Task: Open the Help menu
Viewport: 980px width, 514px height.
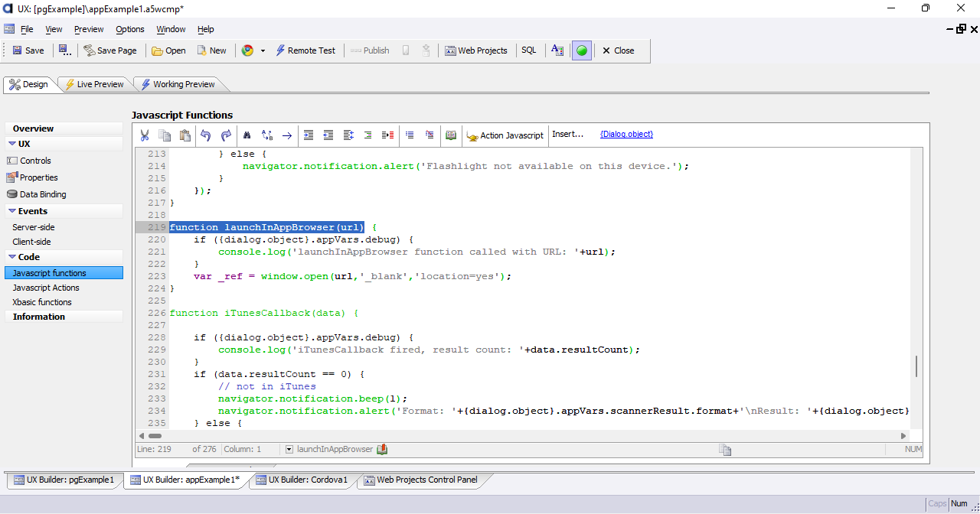Action: (206, 29)
